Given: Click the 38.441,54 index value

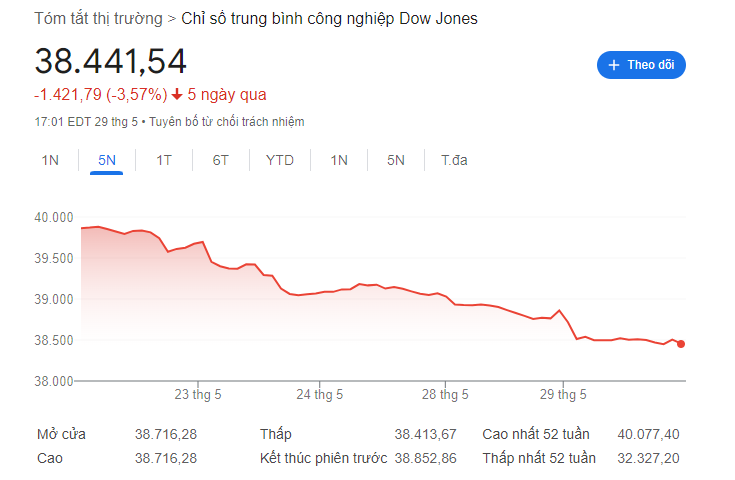Looking at the screenshot, I should tap(111, 61).
